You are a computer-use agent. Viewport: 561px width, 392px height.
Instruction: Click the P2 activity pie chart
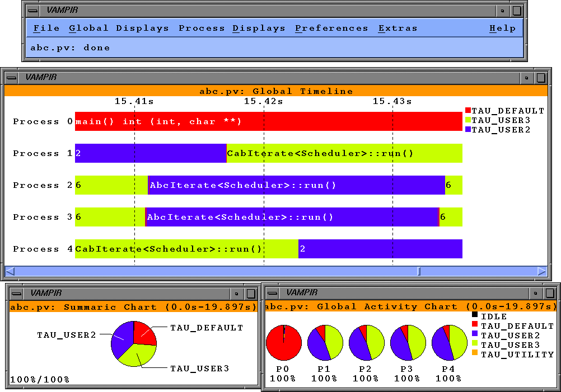coord(367,343)
